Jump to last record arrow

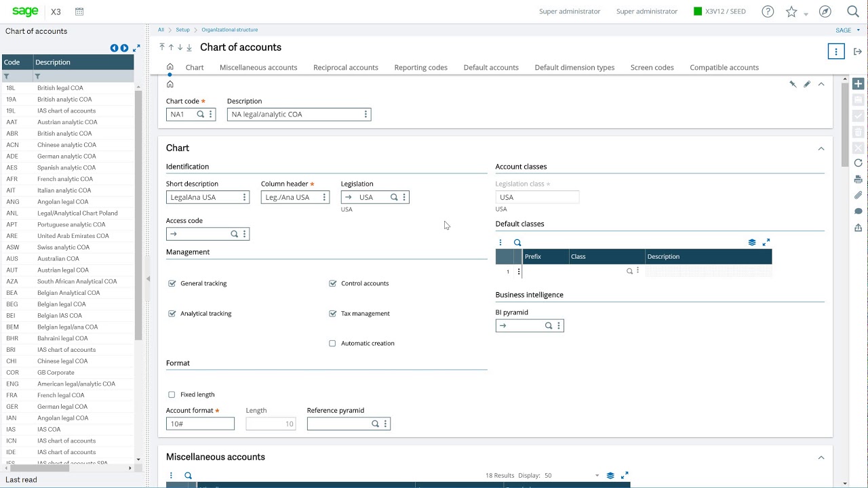(189, 47)
